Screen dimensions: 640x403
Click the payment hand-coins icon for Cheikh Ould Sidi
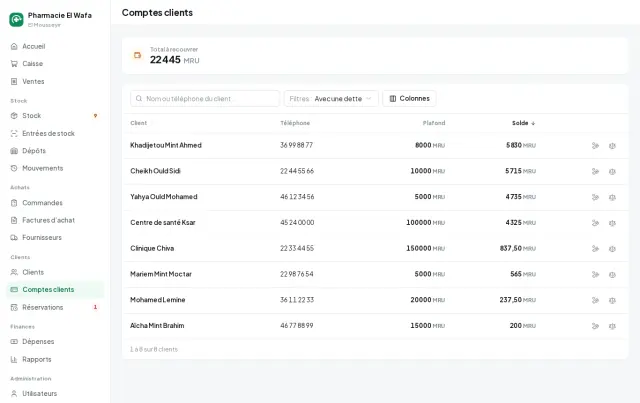coord(595,171)
